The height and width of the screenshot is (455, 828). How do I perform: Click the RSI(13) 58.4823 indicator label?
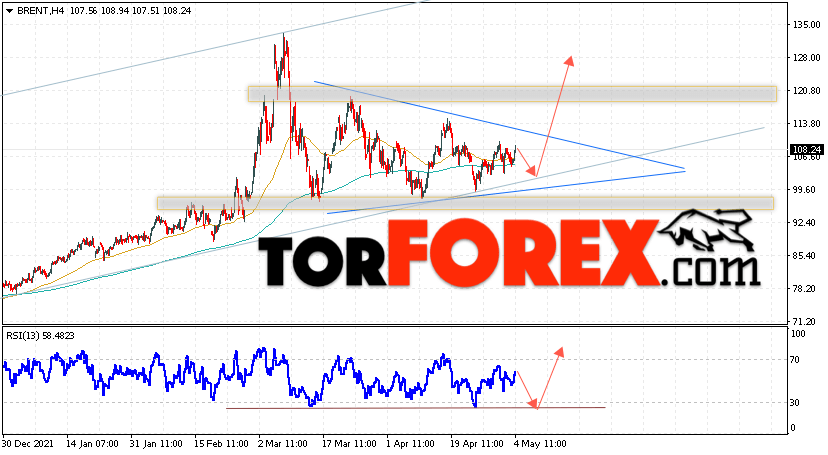click(40, 335)
